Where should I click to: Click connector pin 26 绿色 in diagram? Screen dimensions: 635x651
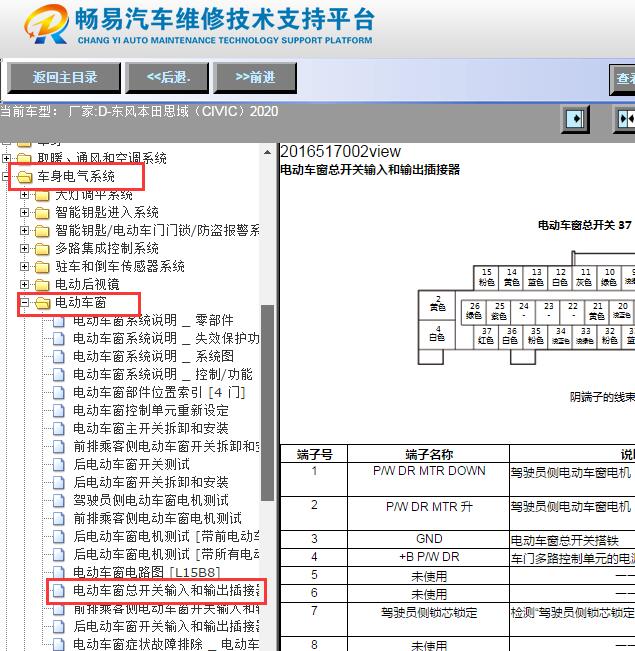coord(474,311)
